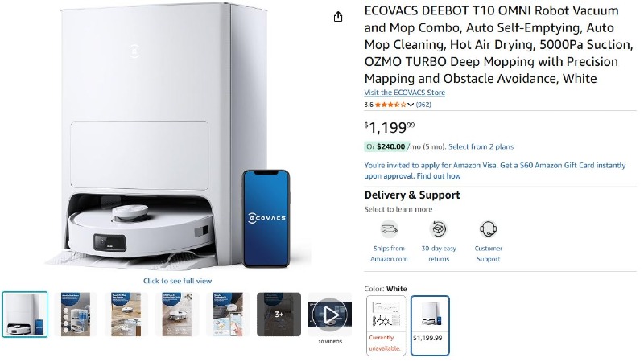
Task: Select the currently unavailable color option
Action: (x=386, y=326)
